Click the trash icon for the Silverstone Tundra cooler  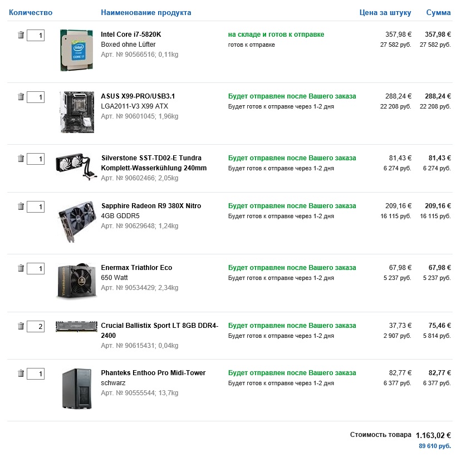pyautogui.click(x=21, y=159)
